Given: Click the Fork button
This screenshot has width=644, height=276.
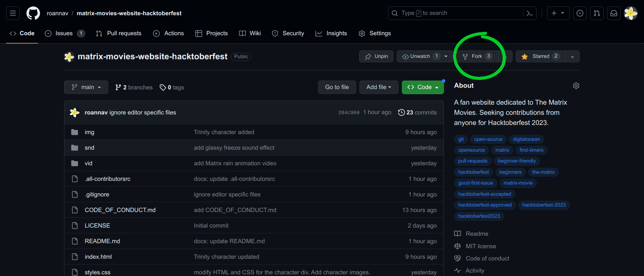Looking at the screenshot, I should tap(477, 56).
